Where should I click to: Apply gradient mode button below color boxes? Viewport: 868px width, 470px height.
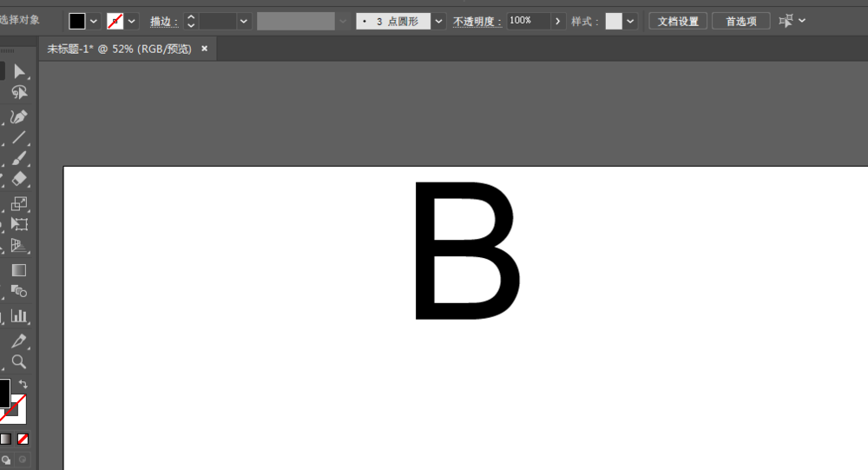tap(5, 439)
